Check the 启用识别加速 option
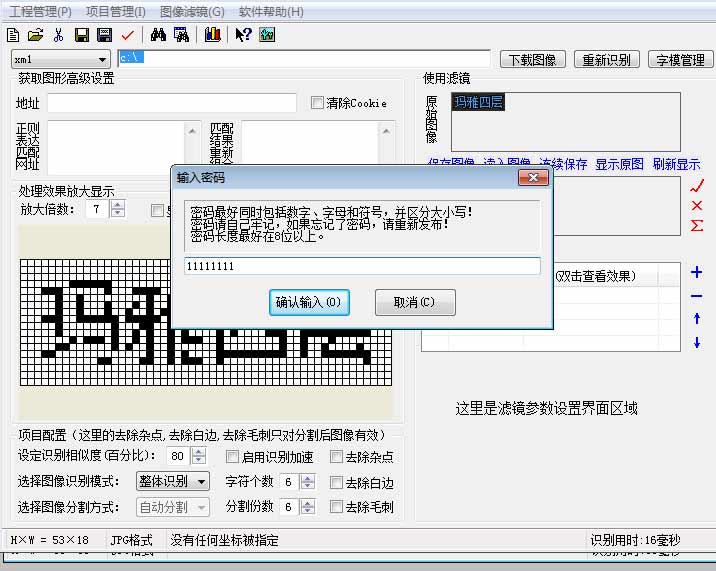 [x=233, y=457]
